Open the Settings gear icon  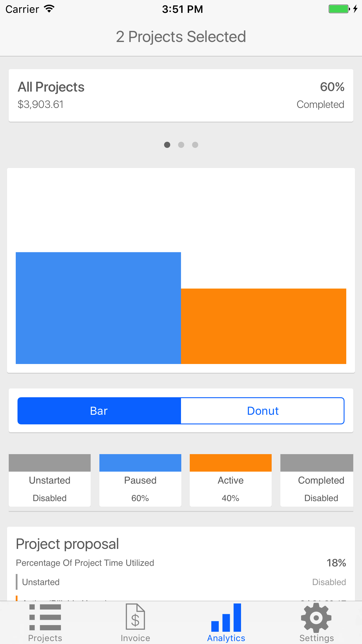[316, 618]
